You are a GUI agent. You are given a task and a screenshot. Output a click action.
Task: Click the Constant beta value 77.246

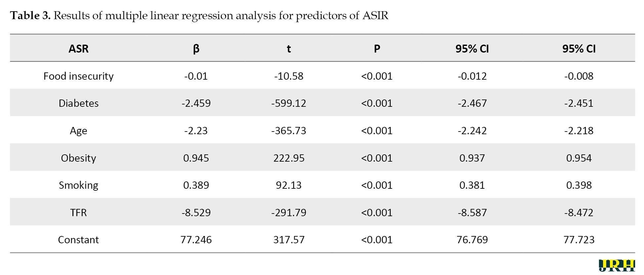(196, 240)
